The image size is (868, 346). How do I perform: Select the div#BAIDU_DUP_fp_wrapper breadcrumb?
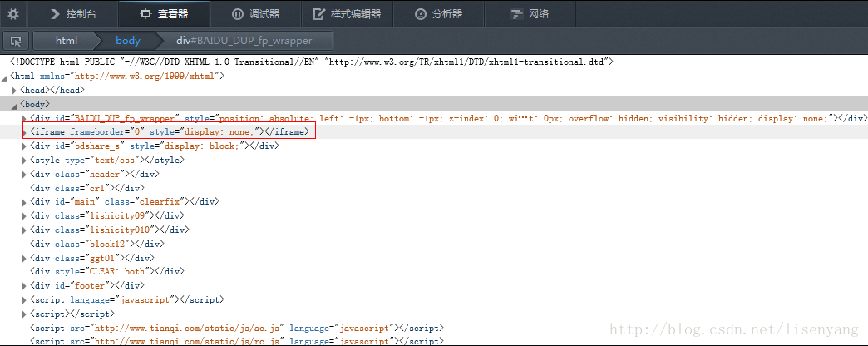pos(244,41)
